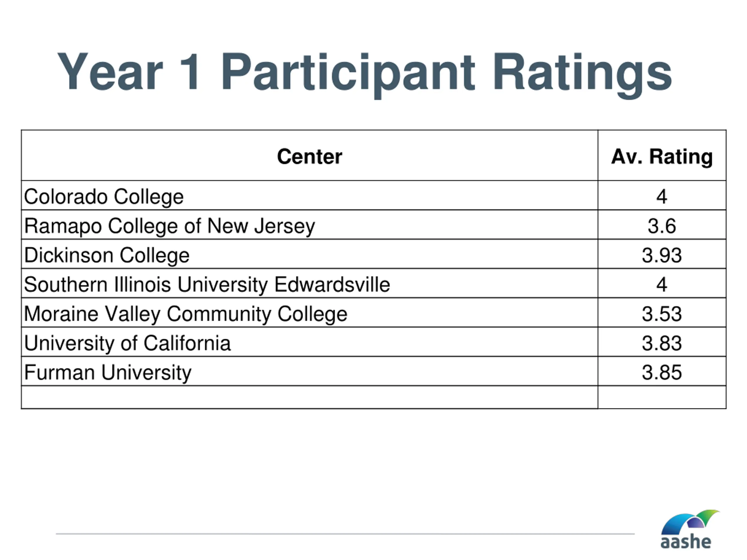Click the University of California cell

coord(127,343)
